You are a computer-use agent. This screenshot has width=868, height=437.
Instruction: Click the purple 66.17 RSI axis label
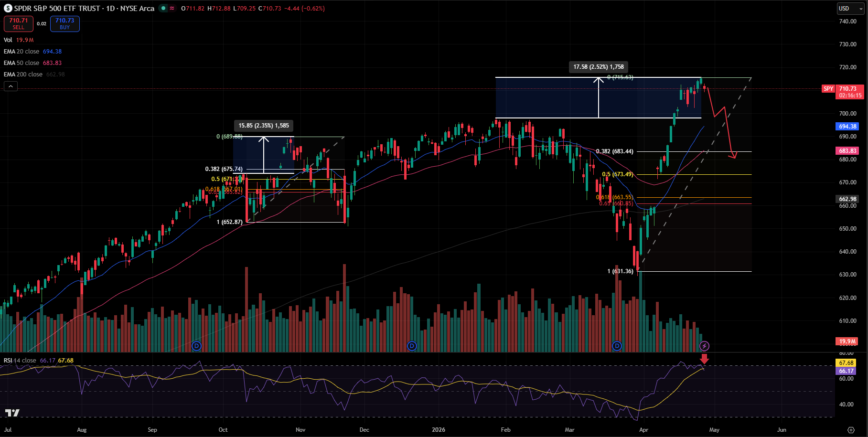click(x=846, y=371)
